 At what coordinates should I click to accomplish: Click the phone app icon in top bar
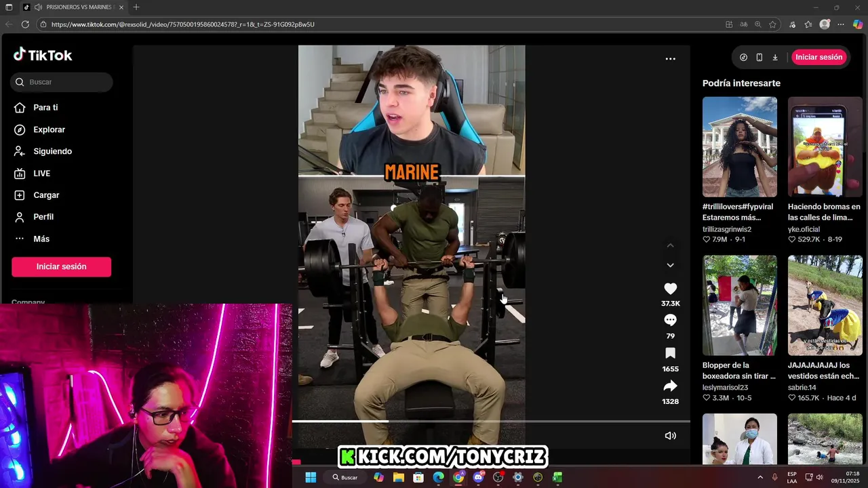pos(759,58)
